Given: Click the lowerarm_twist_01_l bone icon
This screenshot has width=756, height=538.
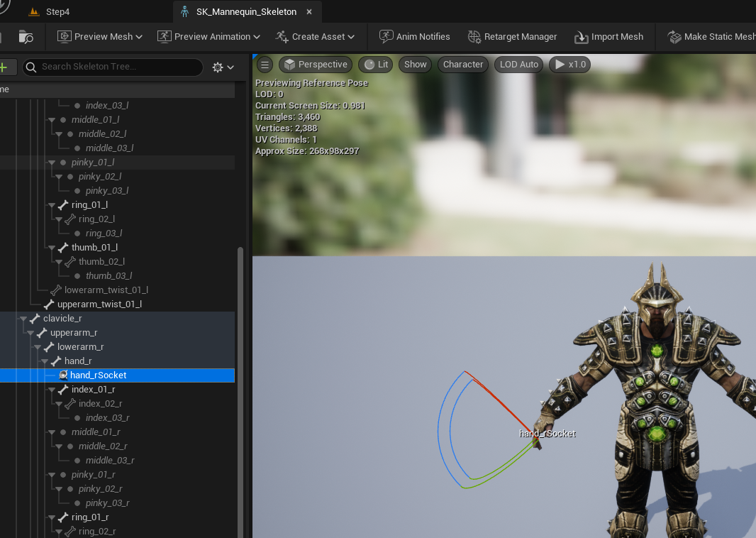Looking at the screenshot, I should pos(56,290).
